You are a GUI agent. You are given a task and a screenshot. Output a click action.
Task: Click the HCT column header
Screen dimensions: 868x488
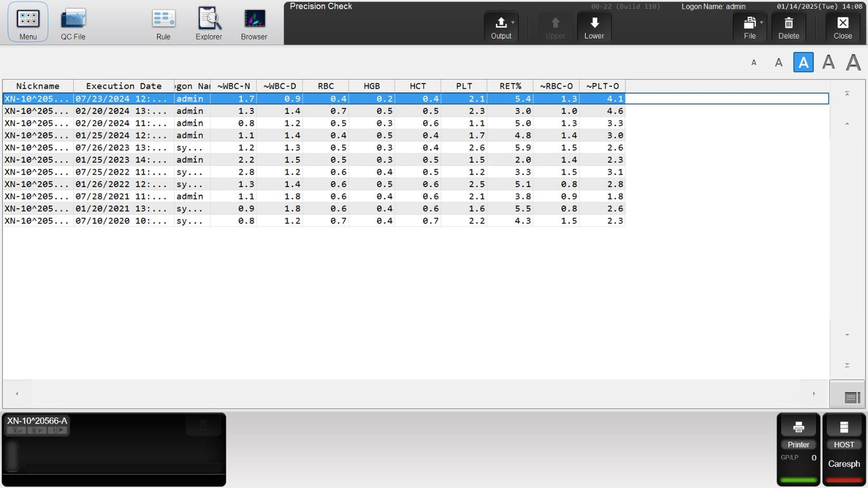tap(418, 86)
